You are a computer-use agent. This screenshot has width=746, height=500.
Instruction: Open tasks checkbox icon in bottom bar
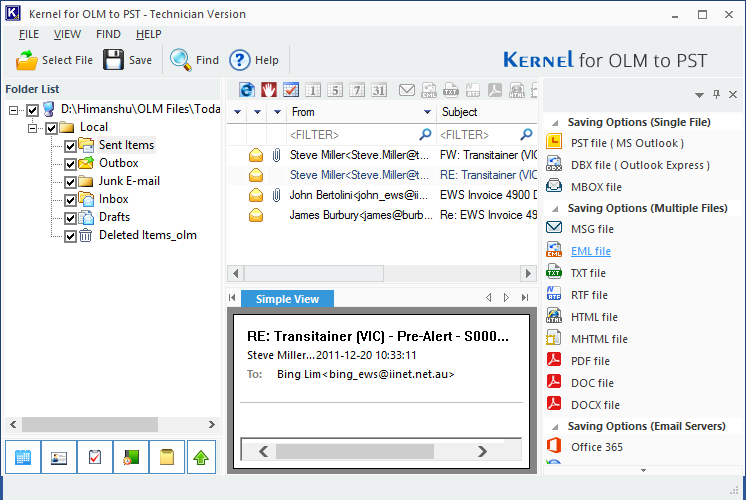pos(95,457)
